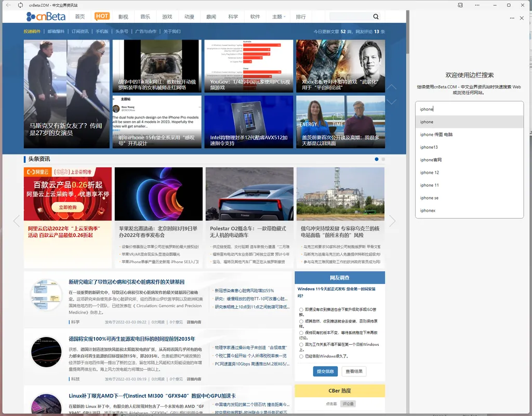This screenshot has width=532, height=416.
Task: Go to next headline slide arrow
Action: pyautogui.click(x=392, y=221)
